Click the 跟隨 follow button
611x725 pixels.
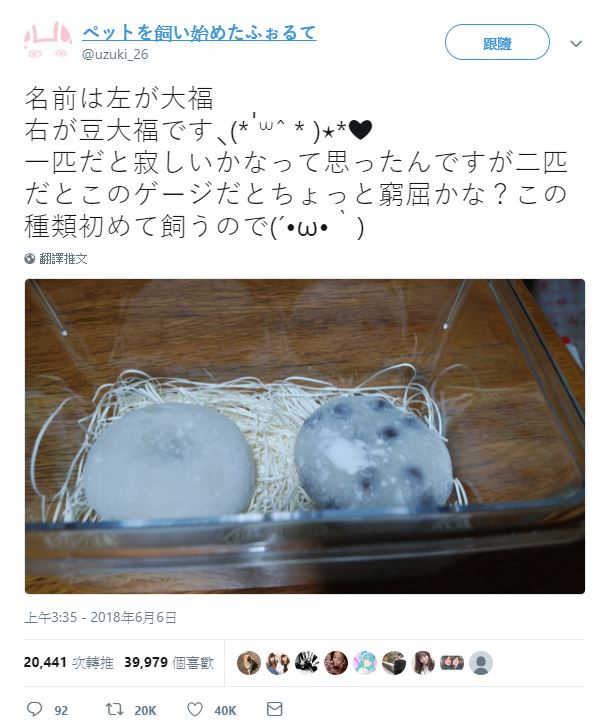pos(497,43)
